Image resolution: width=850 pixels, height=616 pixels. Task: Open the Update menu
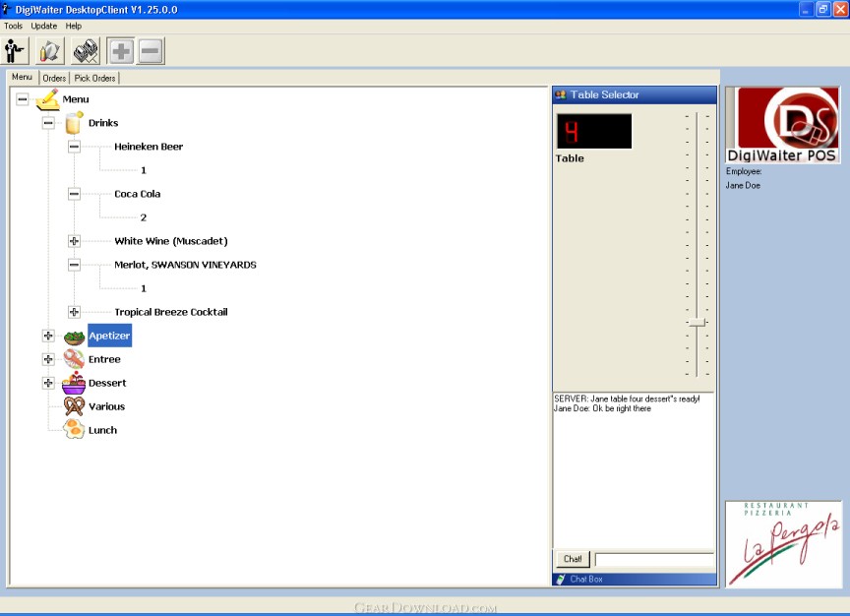44,26
